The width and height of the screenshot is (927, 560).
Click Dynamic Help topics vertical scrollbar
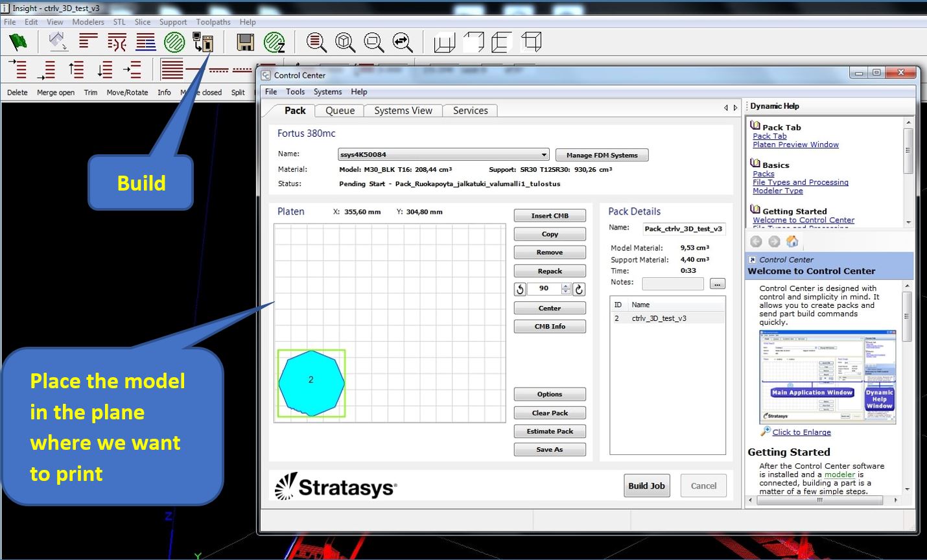click(x=908, y=172)
